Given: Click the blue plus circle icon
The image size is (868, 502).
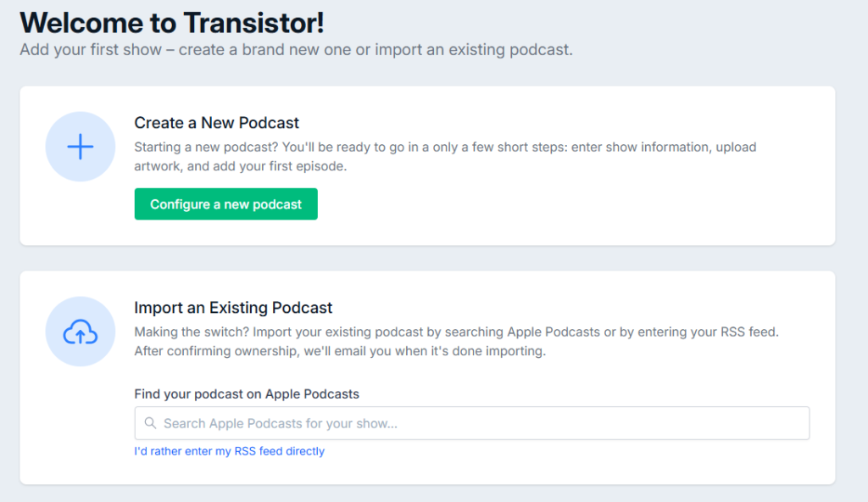Looking at the screenshot, I should (x=81, y=147).
